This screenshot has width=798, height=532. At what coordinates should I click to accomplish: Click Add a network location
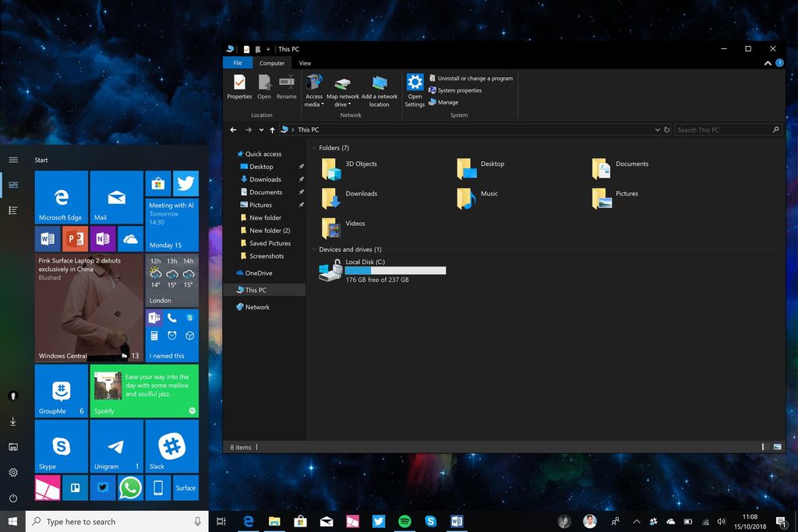click(x=380, y=86)
